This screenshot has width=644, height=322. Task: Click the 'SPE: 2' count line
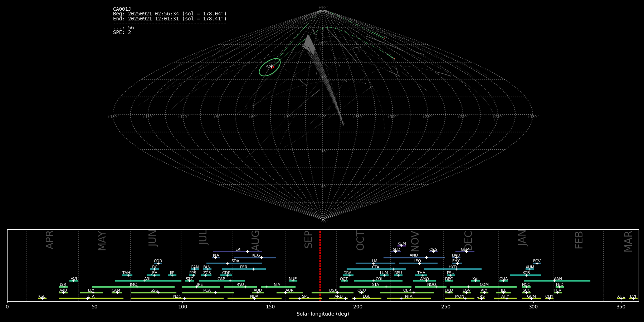coord(122,32)
